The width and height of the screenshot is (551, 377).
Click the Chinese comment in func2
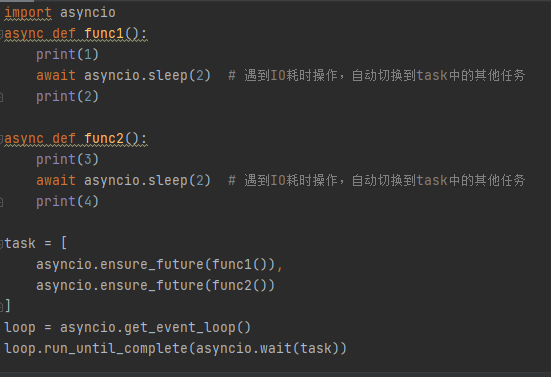click(x=377, y=181)
